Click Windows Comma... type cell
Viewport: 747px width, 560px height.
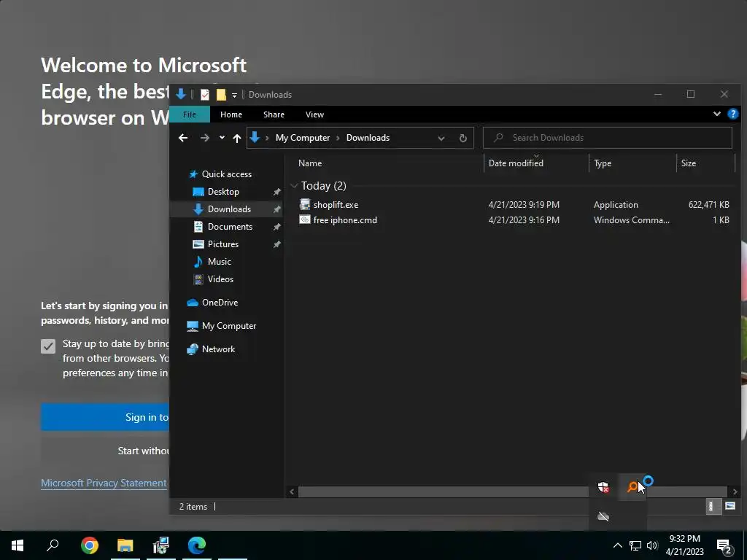[x=631, y=220]
